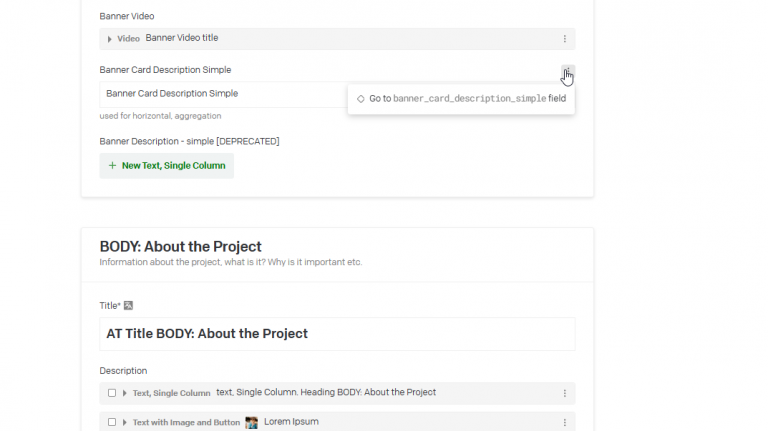
Task: Click the diamond icon in the popup menu
Action: tap(360, 99)
